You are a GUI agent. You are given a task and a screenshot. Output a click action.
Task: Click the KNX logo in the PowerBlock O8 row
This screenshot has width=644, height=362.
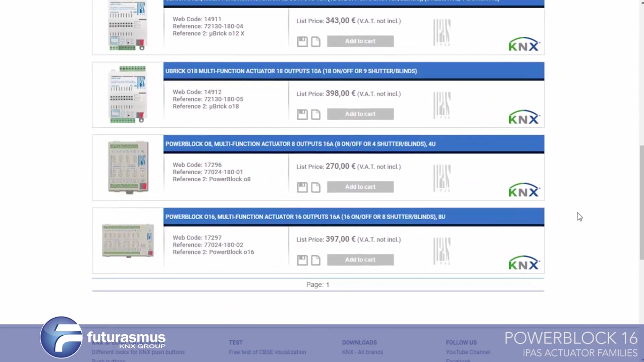(x=524, y=190)
